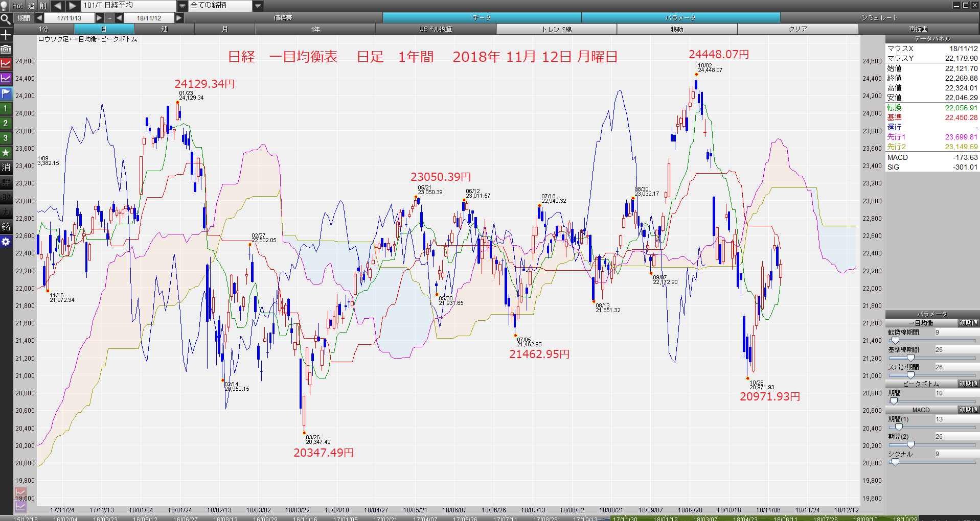This screenshot has height=521, width=980.
Task: Click the purple line chart icon
Action: point(6,79)
